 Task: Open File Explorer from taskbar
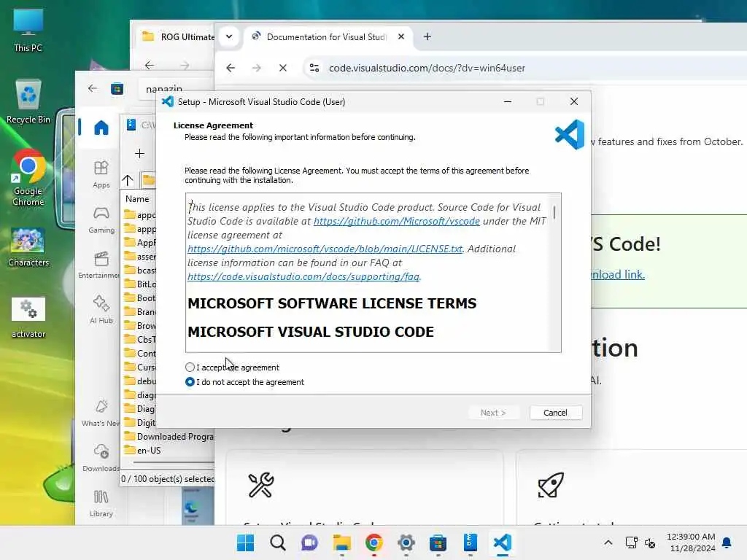pos(342,542)
